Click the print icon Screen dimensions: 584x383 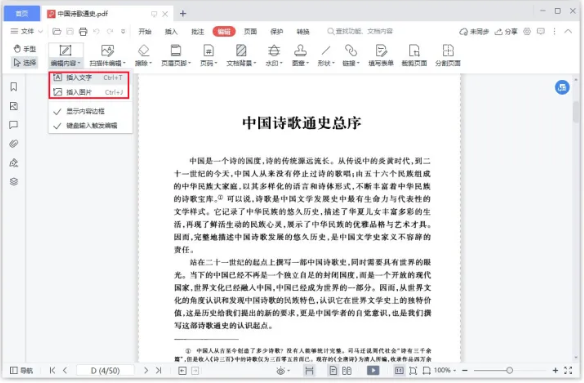coord(83,32)
